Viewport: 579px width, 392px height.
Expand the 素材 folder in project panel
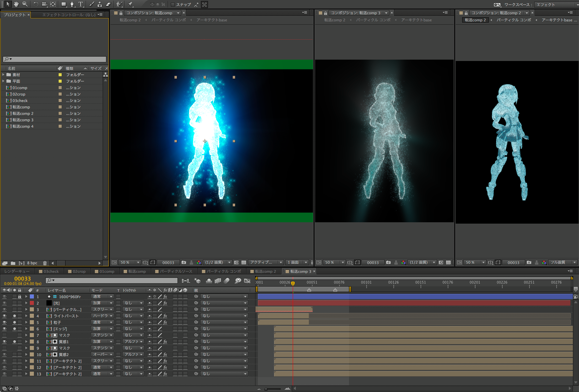(x=3, y=75)
